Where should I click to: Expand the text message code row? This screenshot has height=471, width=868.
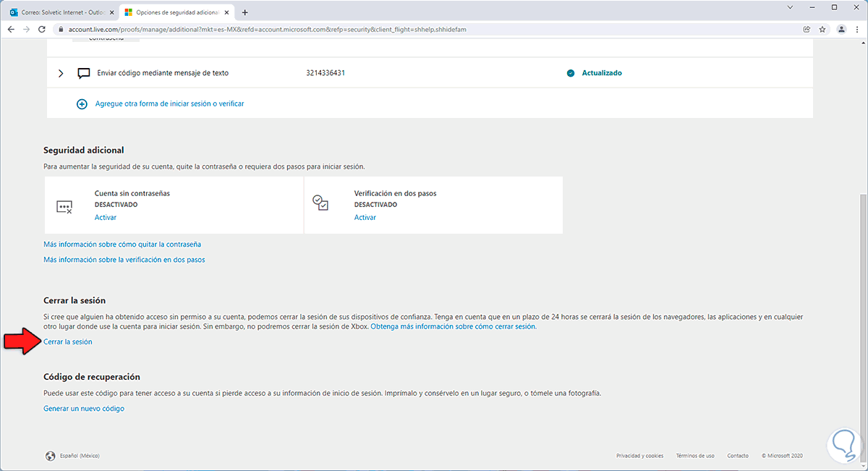61,73
